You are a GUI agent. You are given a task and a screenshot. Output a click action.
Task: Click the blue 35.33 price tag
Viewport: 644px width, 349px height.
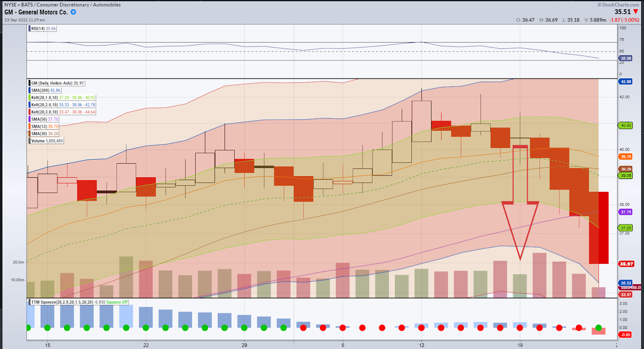point(626,283)
